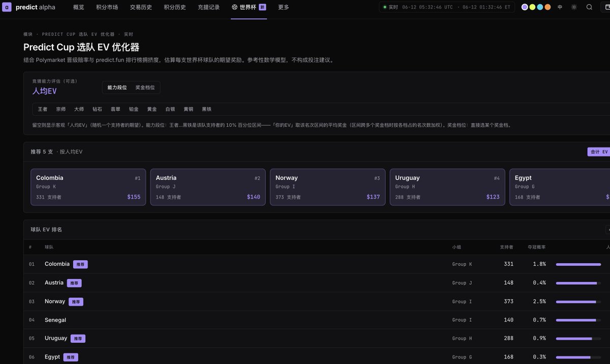Click the 球队 column header
Viewport: 610px width, 364px height.
point(49,247)
